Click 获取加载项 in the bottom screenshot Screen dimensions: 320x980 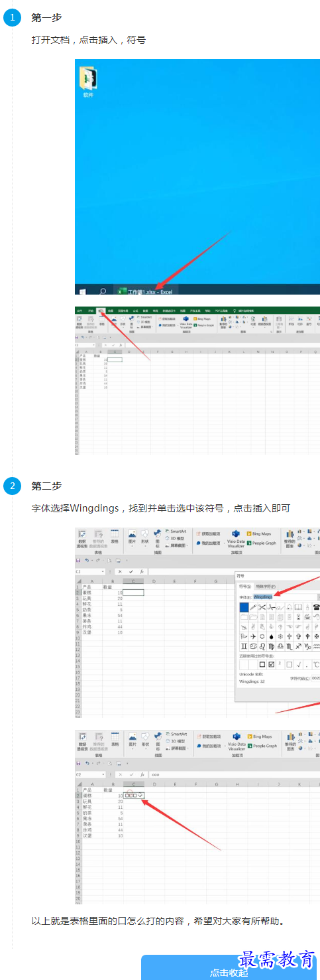(x=208, y=737)
